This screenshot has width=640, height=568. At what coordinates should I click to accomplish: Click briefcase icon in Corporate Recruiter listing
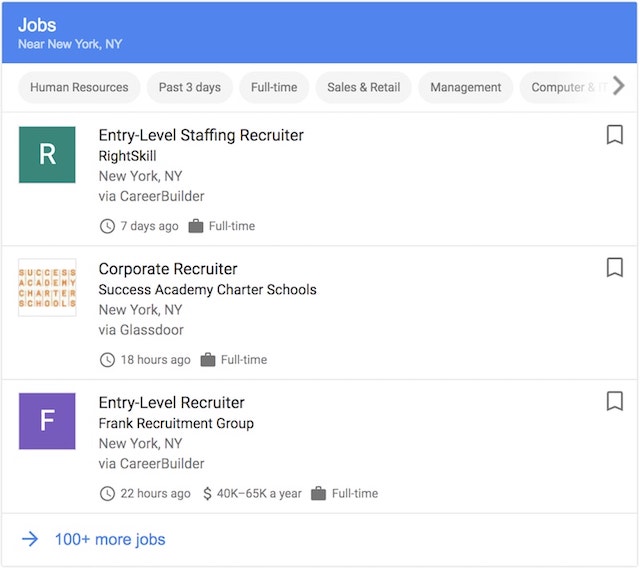208,359
